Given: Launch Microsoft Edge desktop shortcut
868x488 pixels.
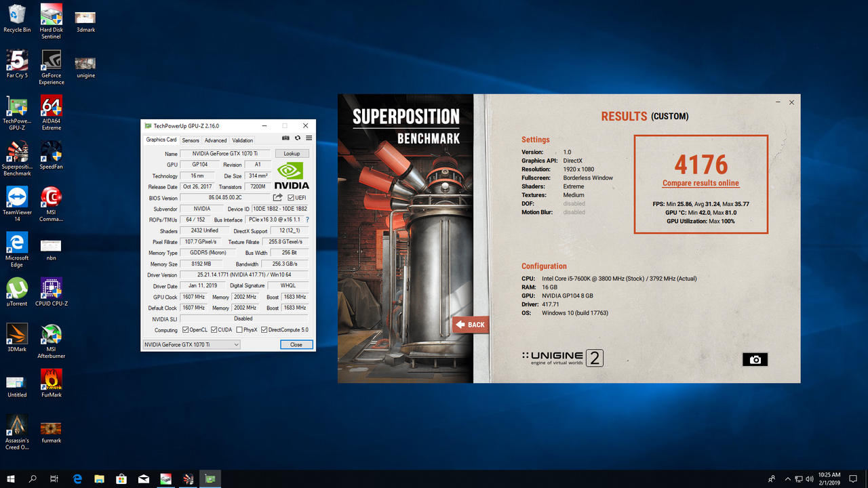Looking at the screenshot, I should [x=17, y=249].
